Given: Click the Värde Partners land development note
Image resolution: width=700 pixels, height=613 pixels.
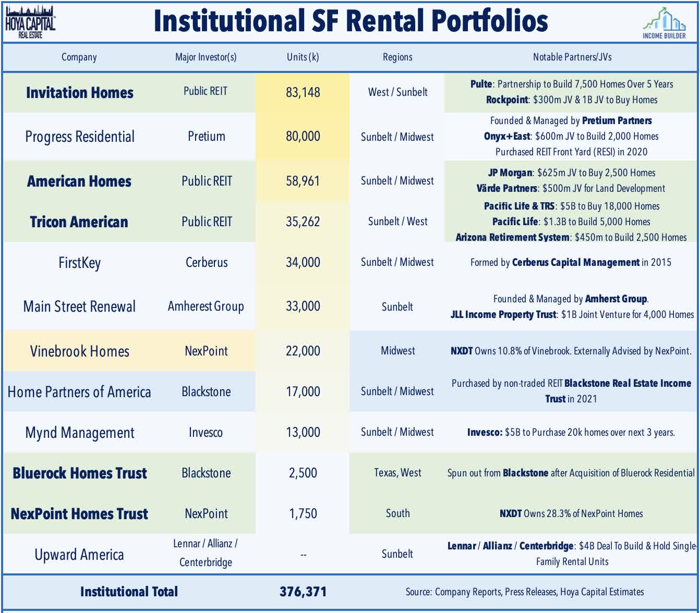Looking at the screenshot, I should coord(571,188).
